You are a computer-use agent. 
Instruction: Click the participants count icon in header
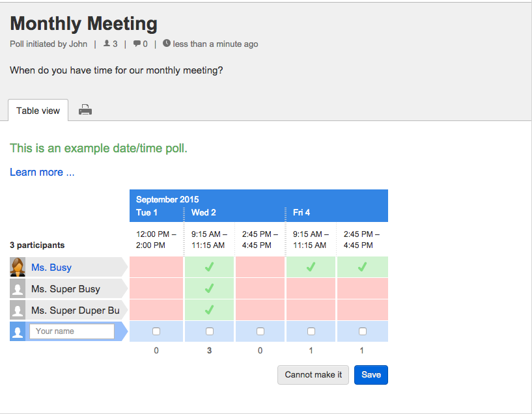[107, 44]
